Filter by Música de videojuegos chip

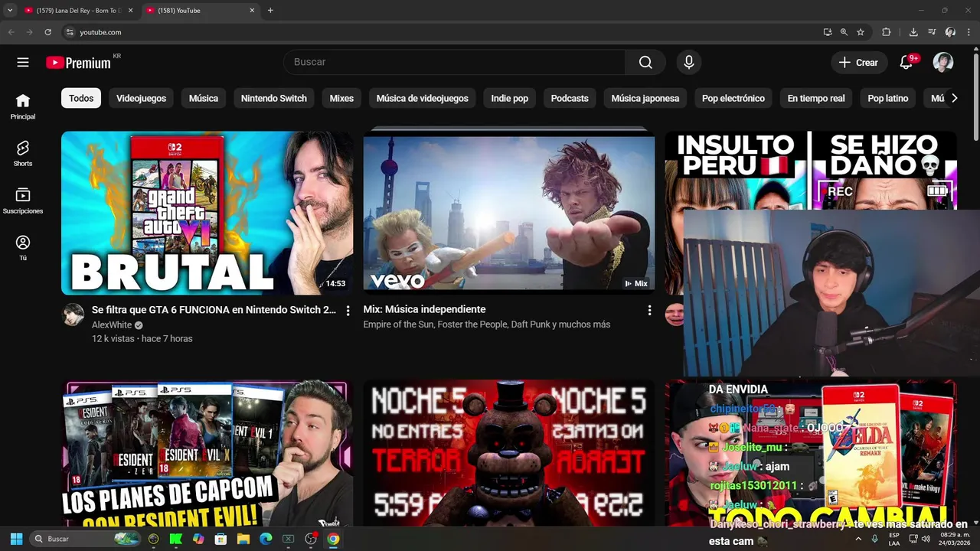click(423, 98)
